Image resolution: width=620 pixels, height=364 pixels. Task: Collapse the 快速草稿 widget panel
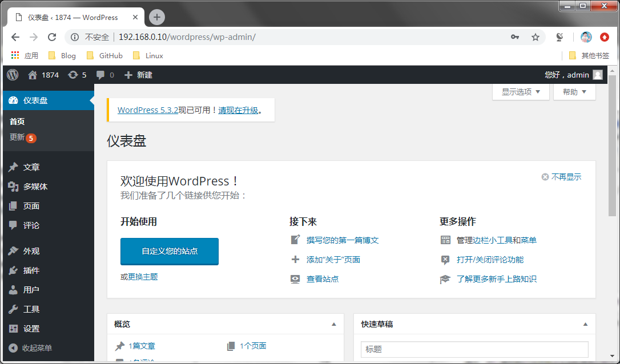585,324
